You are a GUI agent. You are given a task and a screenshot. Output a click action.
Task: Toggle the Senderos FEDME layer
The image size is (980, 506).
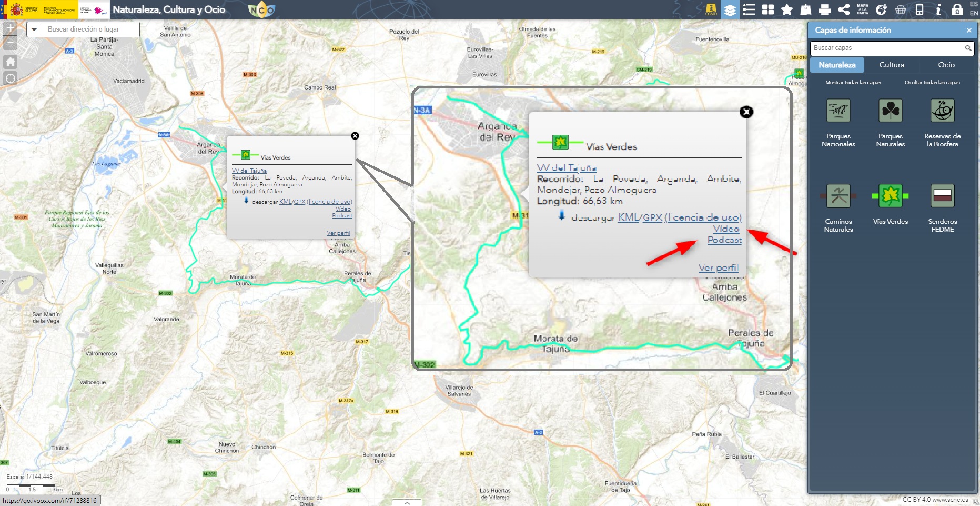coord(943,196)
